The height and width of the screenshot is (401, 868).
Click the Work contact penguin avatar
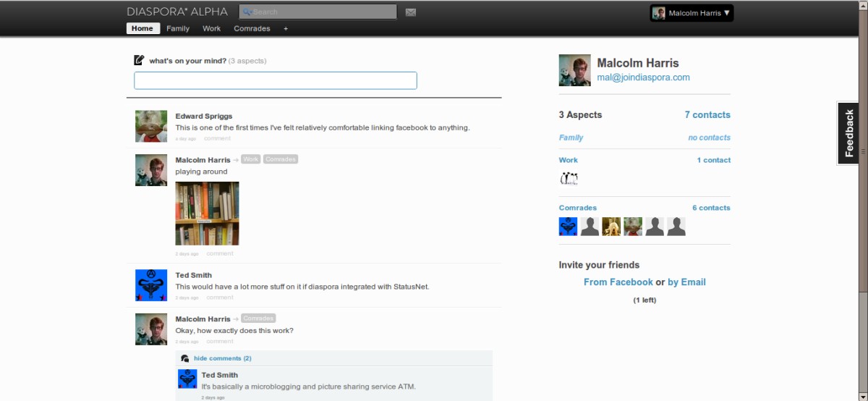569,179
